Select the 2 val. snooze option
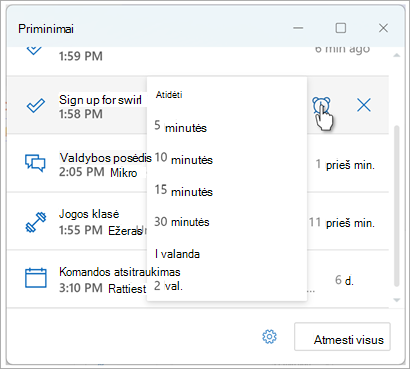This screenshot has width=410, height=369. (x=168, y=286)
